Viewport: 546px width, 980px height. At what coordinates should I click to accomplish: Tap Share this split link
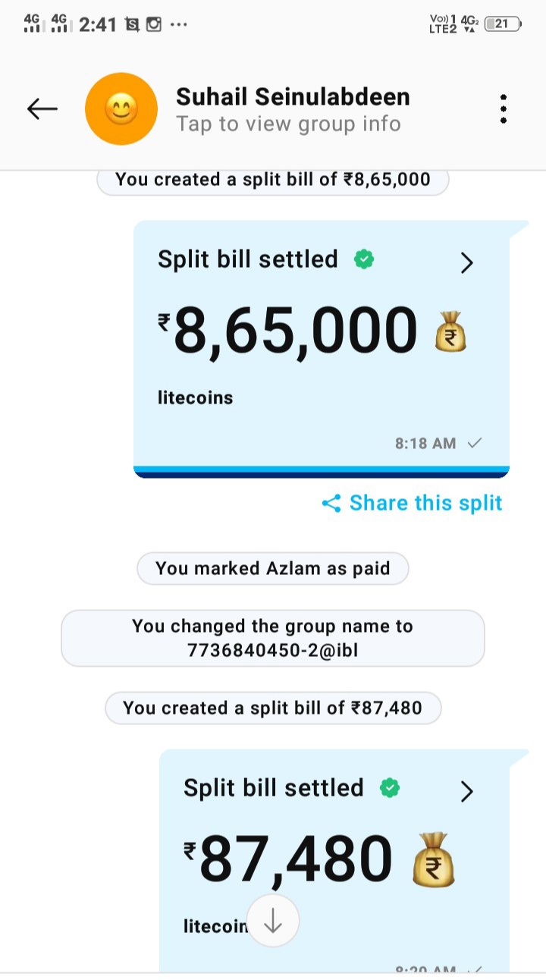(425, 504)
